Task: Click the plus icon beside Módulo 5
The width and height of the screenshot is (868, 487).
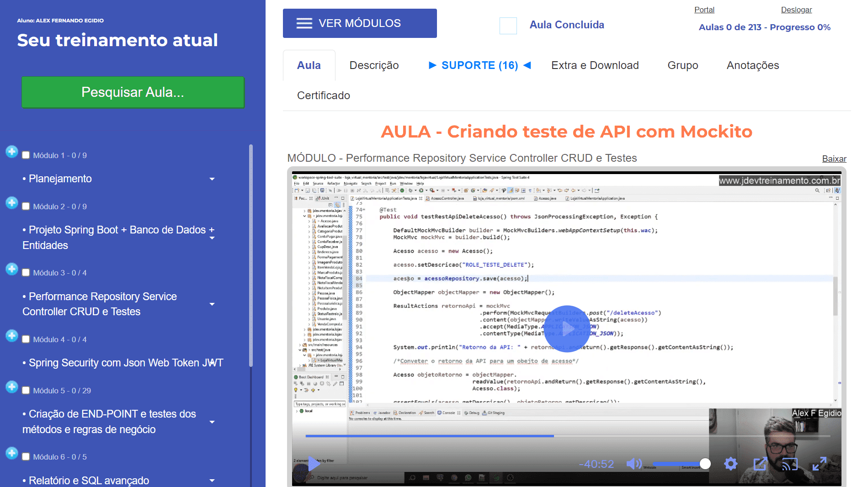Action: (x=12, y=387)
